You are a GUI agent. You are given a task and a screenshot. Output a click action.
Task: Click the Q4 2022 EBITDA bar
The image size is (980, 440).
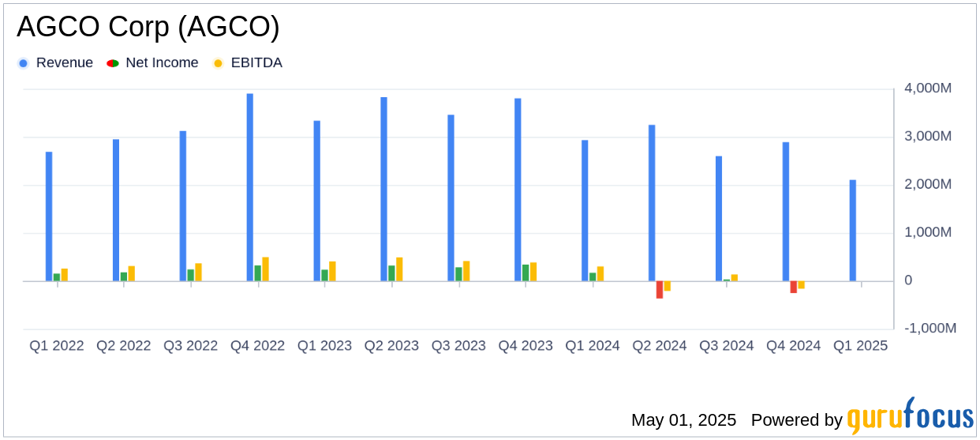(266, 269)
